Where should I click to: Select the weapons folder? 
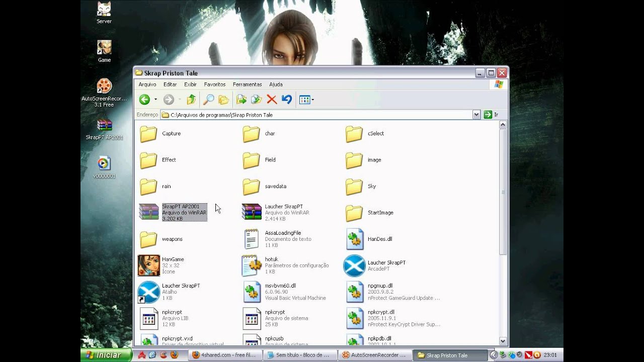pos(161,239)
